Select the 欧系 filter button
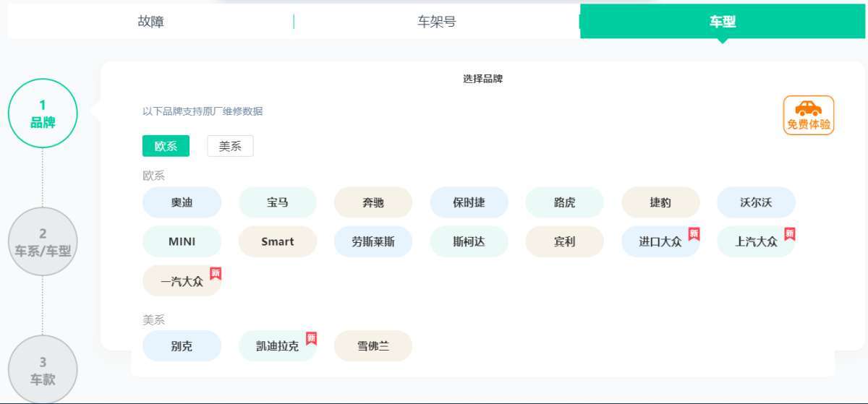Screen dimensions: 868x404 [166, 145]
